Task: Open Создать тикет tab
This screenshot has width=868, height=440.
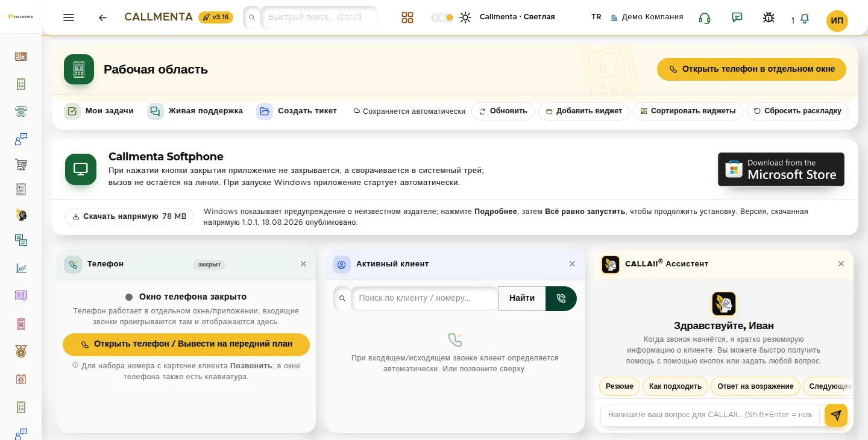Action: pos(297,111)
